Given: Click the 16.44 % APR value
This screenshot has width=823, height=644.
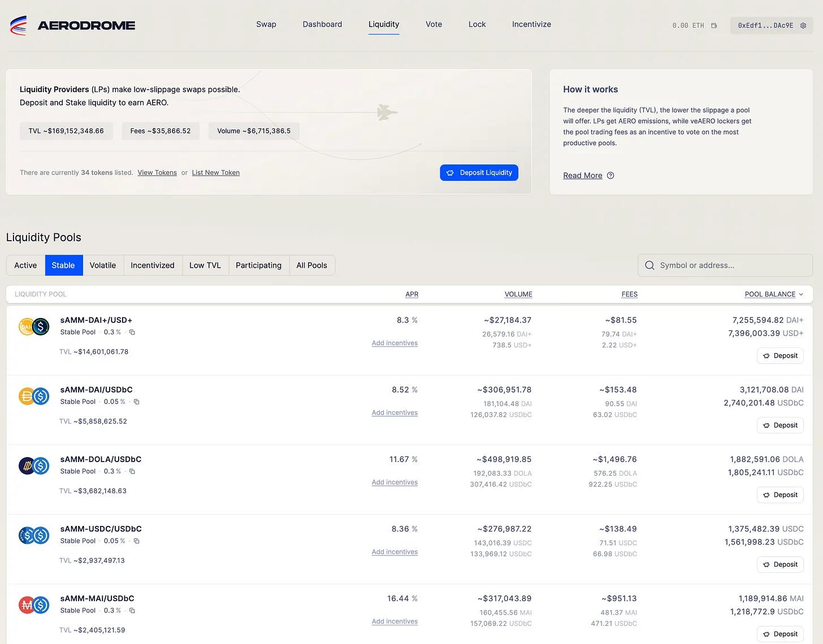Looking at the screenshot, I should pos(402,598).
